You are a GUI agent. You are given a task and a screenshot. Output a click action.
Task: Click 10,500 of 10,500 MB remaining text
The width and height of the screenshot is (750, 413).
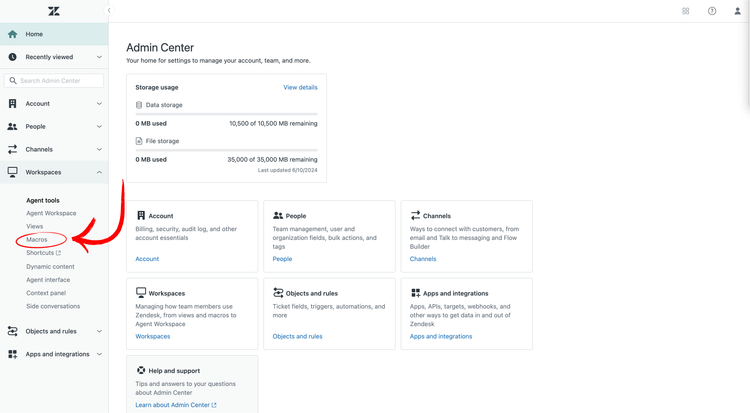(273, 123)
